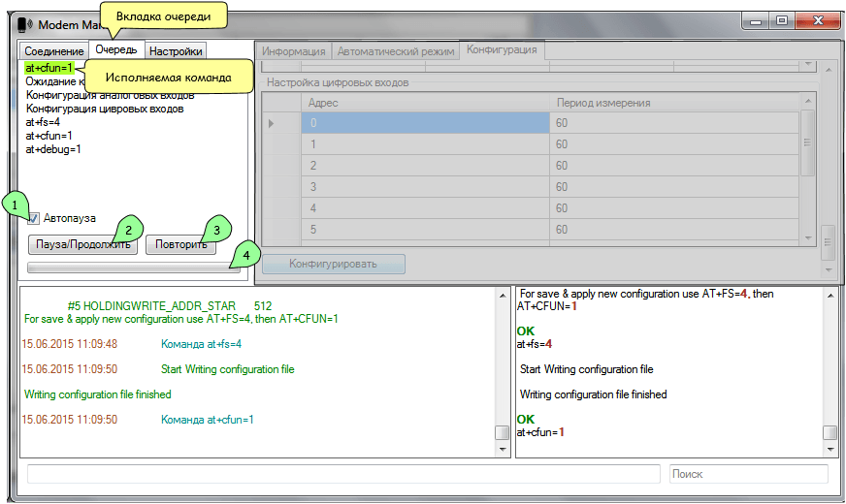
Task: Click the down arrow of the right log scrollbar
Action: (x=830, y=449)
